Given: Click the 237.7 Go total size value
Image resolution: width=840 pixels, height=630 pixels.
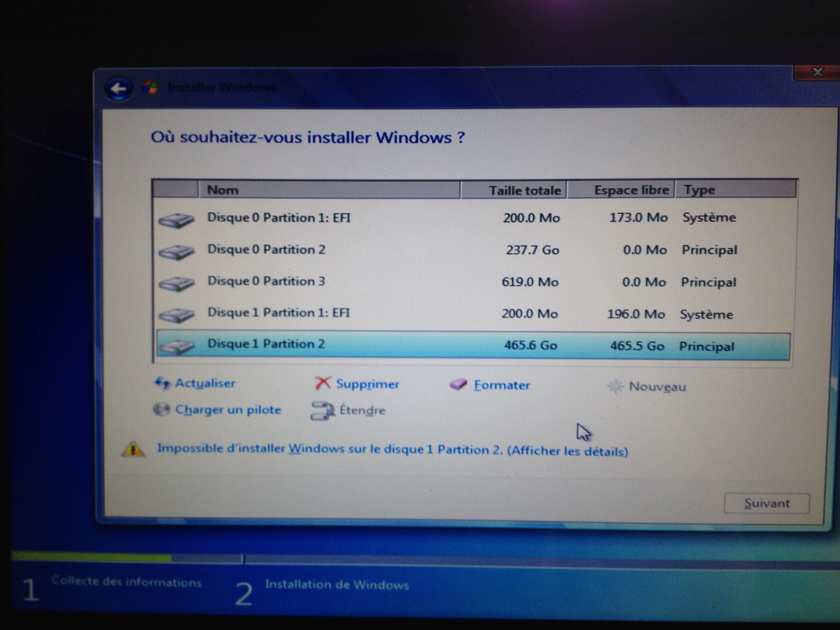Looking at the screenshot, I should (x=532, y=250).
